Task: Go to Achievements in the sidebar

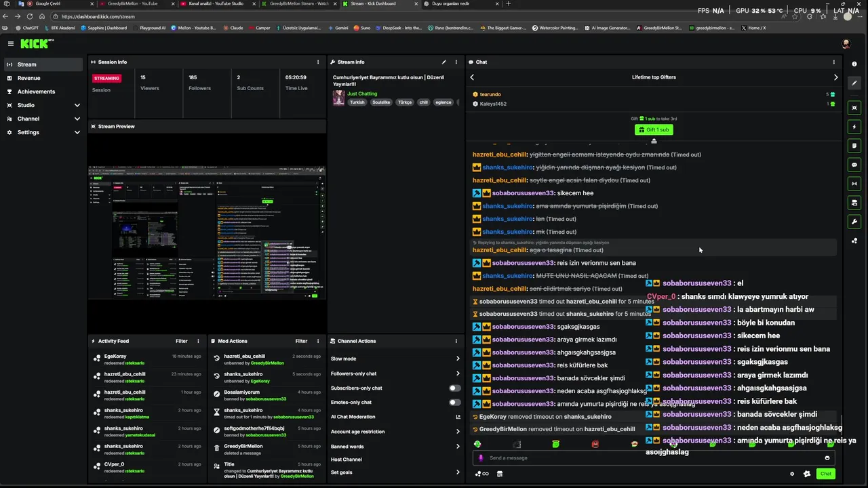Action: tap(43, 91)
